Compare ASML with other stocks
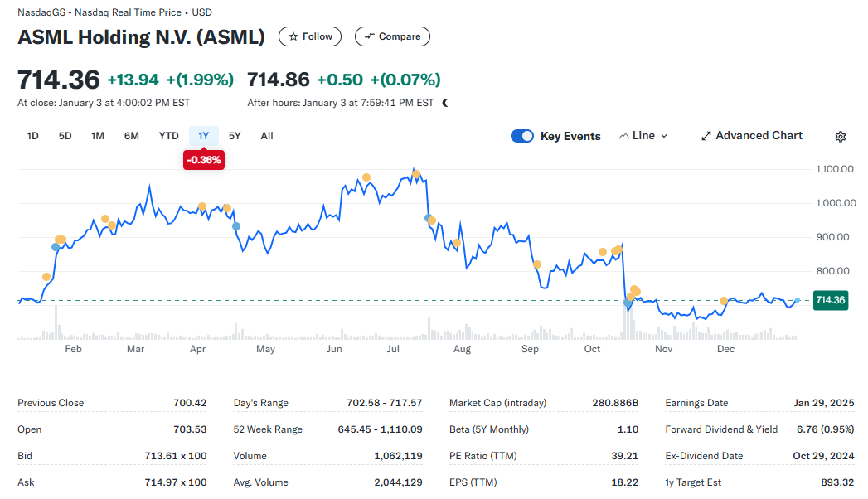868x499 pixels. [x=392, y=36]
